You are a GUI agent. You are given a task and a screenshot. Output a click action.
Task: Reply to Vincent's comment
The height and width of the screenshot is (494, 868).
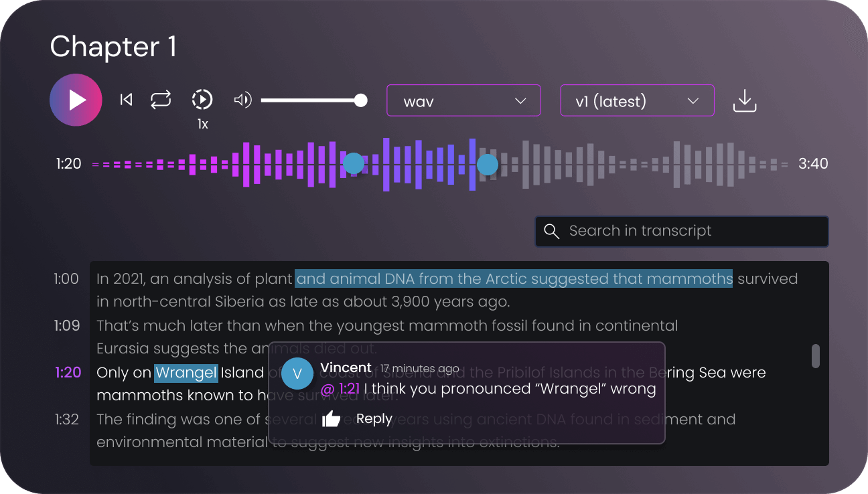pos(374,419)
